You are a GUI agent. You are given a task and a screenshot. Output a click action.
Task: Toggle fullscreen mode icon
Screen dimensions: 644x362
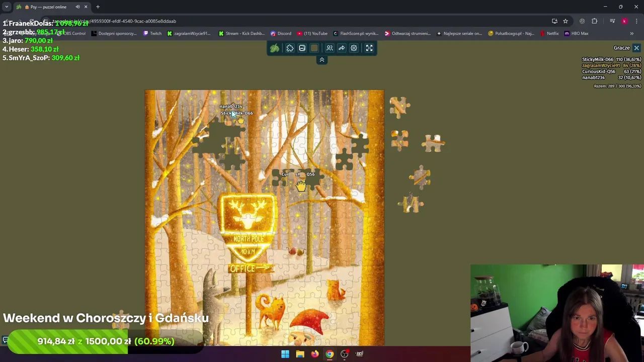(369, 48)
